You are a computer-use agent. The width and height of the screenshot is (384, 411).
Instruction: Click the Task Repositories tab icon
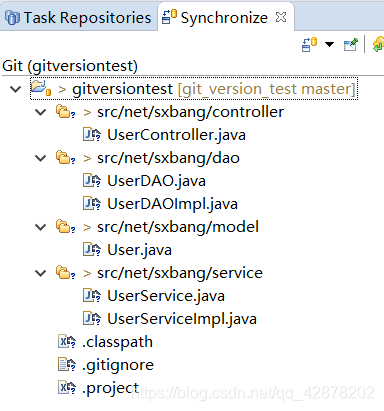click(12, 18)
